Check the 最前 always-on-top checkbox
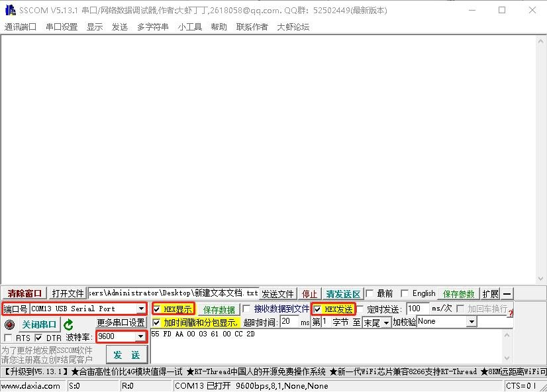The width and height of the screenshot is (547, 392). coord(370,293)
